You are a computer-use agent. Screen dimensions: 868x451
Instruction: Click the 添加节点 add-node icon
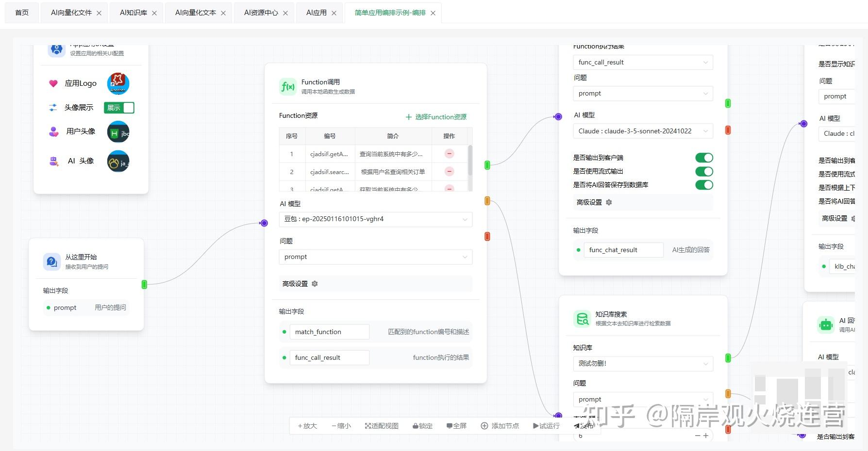coord(484,425)
